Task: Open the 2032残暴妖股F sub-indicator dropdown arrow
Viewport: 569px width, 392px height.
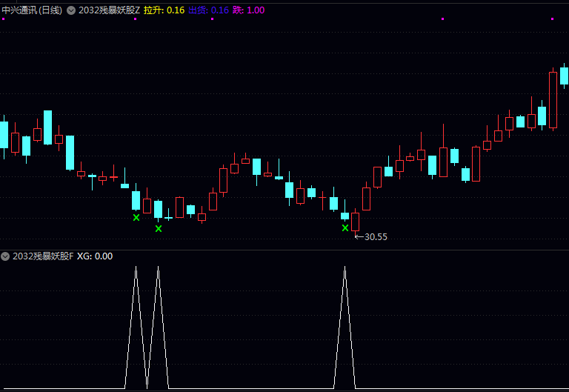Action: 5,256
